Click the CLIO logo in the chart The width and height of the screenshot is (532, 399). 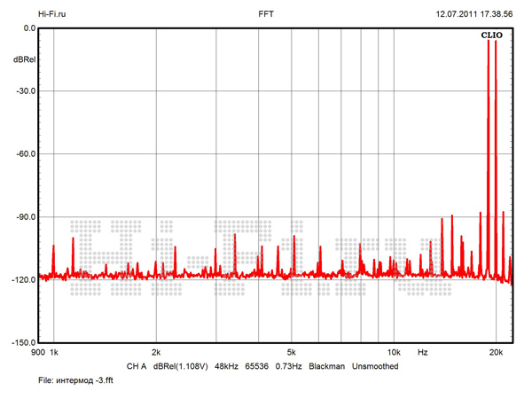(x=492, y=35)
